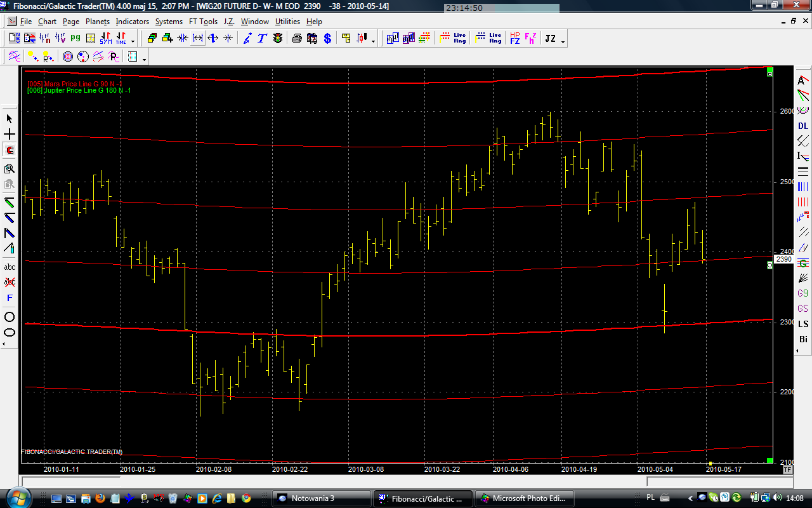This screenshot has width=812, height=508.
Task: Open dropdown next to candlestick chart icon
Action: coord(373,41)
